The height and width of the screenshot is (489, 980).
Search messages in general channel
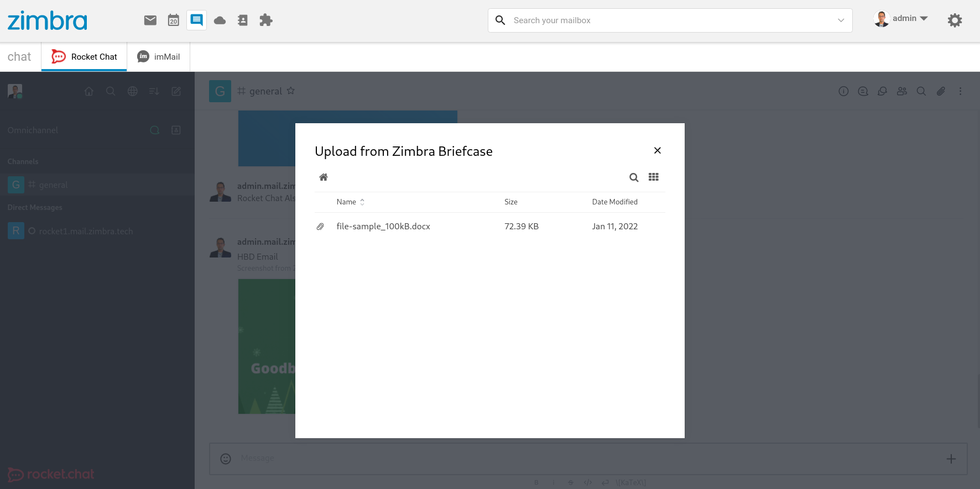pos(921,91)
